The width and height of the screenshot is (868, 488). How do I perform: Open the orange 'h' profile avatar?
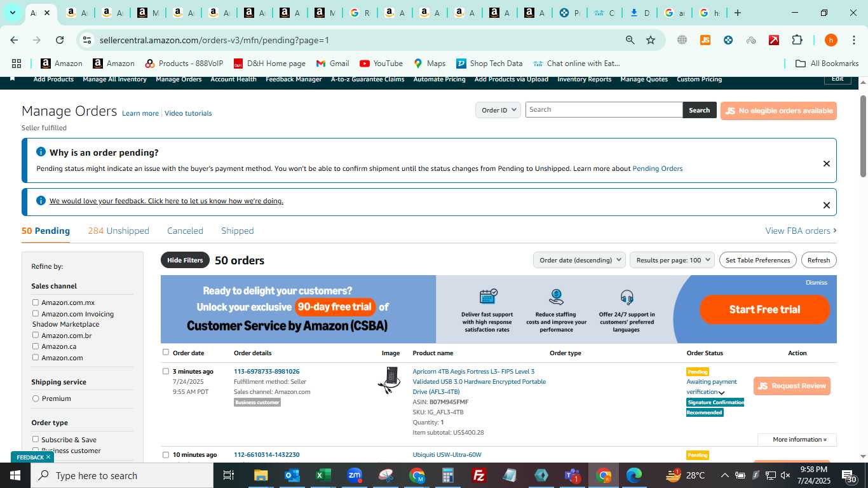coord(831,40)
